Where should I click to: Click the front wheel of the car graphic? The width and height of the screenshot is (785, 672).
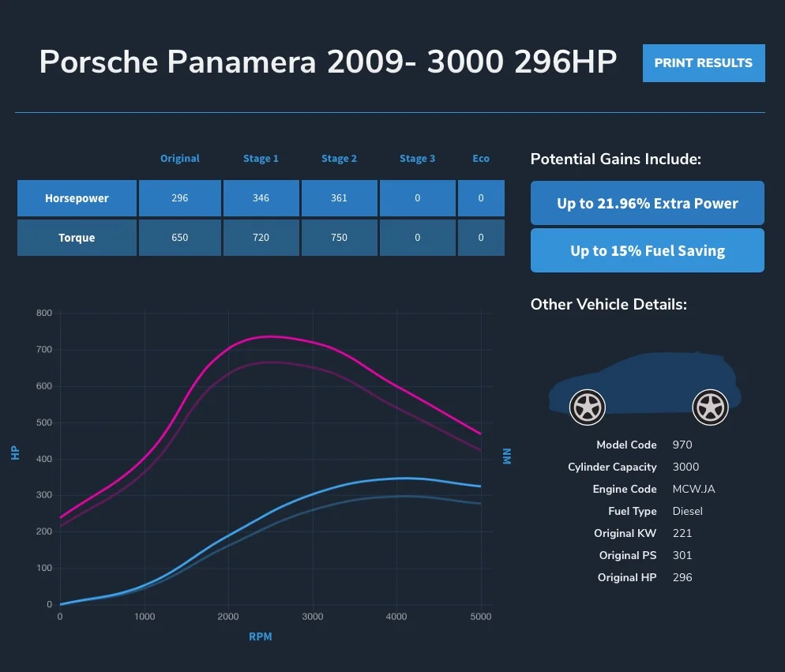click(x=588, y=407)
